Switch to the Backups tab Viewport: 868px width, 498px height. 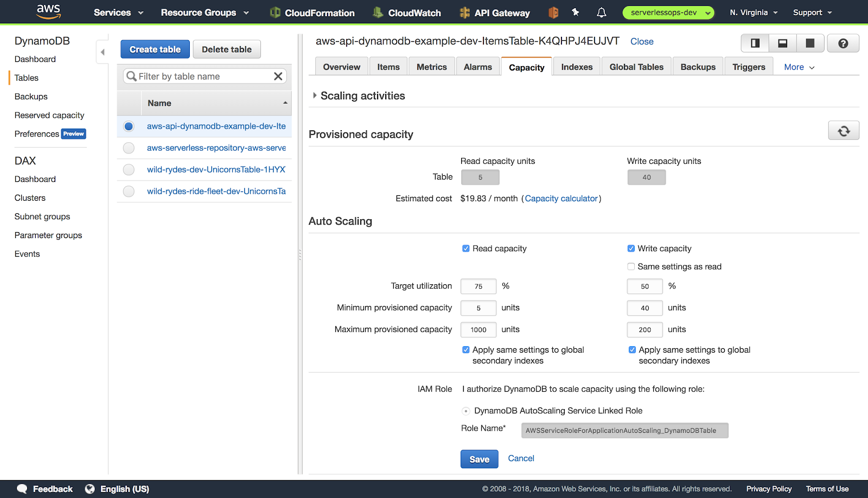pos(698,67)
